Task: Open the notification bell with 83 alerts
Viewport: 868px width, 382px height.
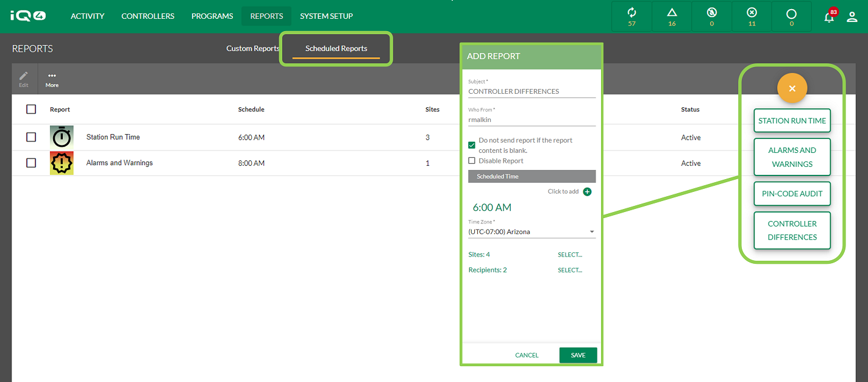Action: point(830,16)
